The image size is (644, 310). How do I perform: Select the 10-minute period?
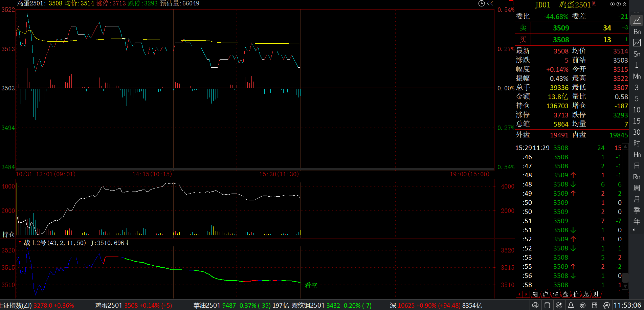637,110
